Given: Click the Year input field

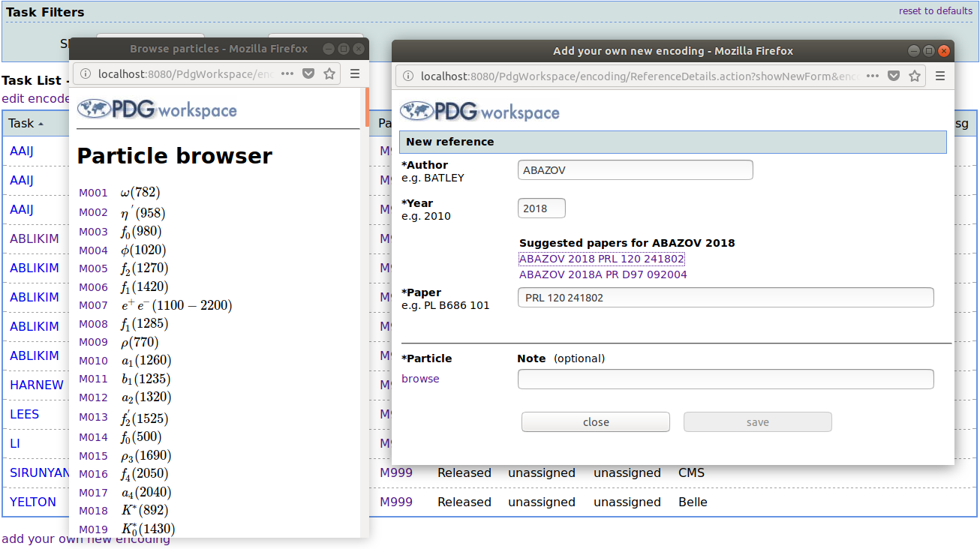Looking at the screenshot, I should (x=541, y=208).
